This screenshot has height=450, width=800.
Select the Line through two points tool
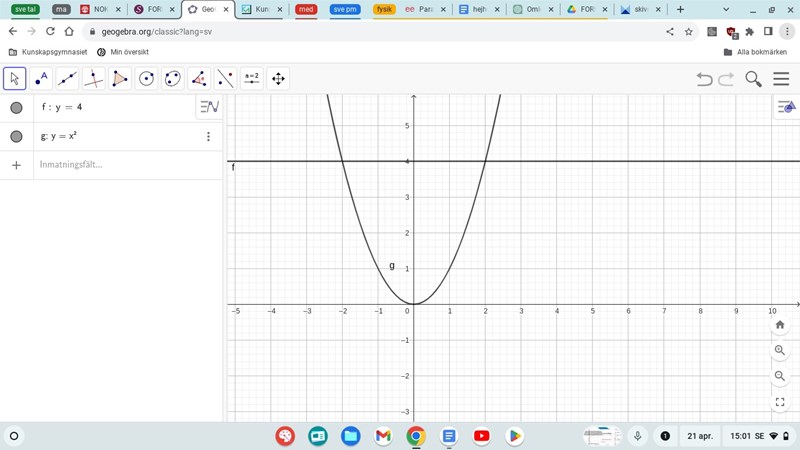click(67, 78)
